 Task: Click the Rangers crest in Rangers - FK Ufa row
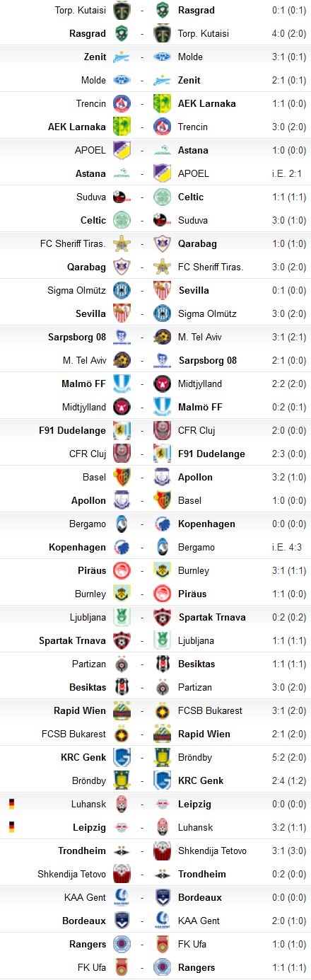tap(122, 944)
